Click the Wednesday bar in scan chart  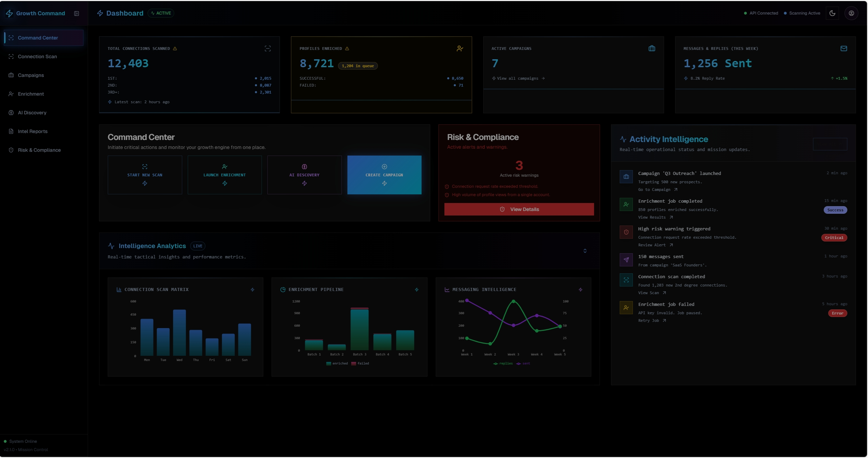click(179, 333)
